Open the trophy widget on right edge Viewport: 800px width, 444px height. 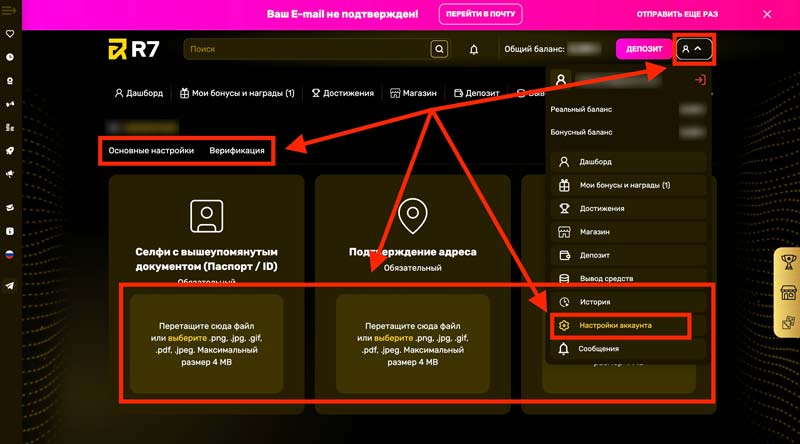click(787, 264)
